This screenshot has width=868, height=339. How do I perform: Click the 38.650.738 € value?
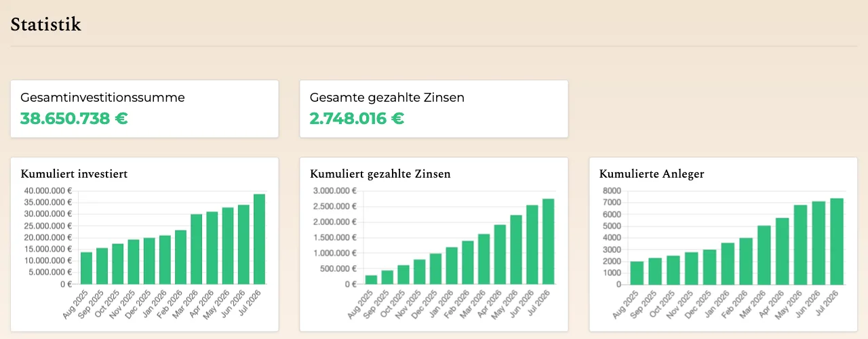pos(74,119)
